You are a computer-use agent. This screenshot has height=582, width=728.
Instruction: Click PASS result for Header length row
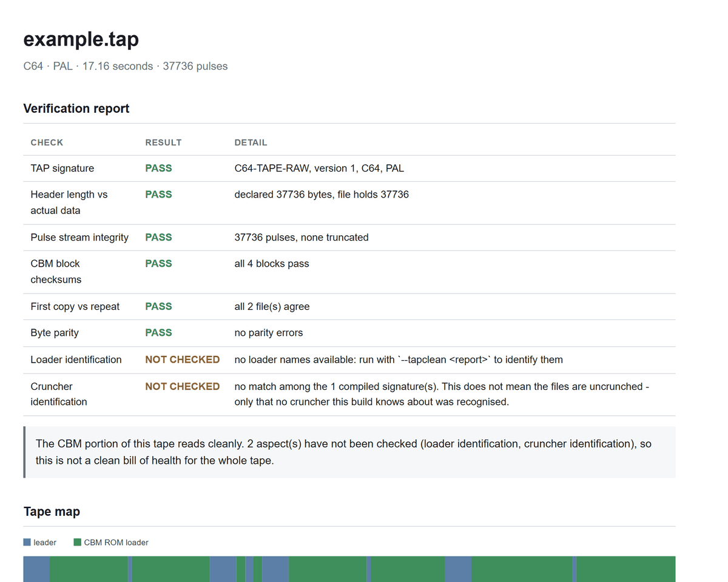(x=158, y=195)
